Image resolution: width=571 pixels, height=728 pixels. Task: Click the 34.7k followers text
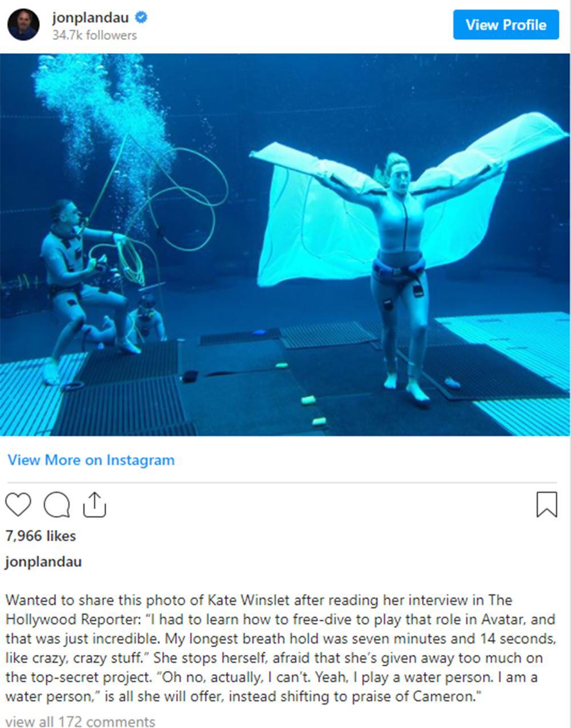tap(94, 35)
